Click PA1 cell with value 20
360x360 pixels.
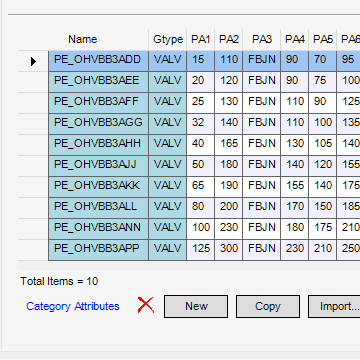click(201, 82)
